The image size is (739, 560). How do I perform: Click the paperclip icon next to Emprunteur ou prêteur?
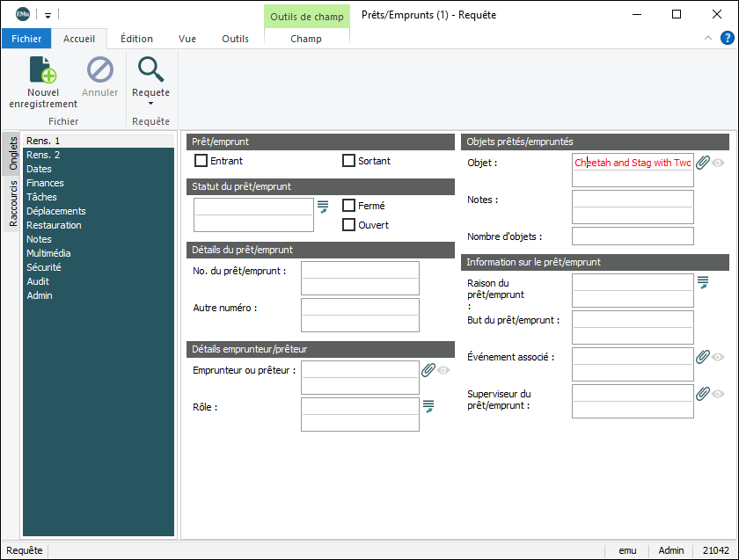pyautogui.click(x=428, y=370)
